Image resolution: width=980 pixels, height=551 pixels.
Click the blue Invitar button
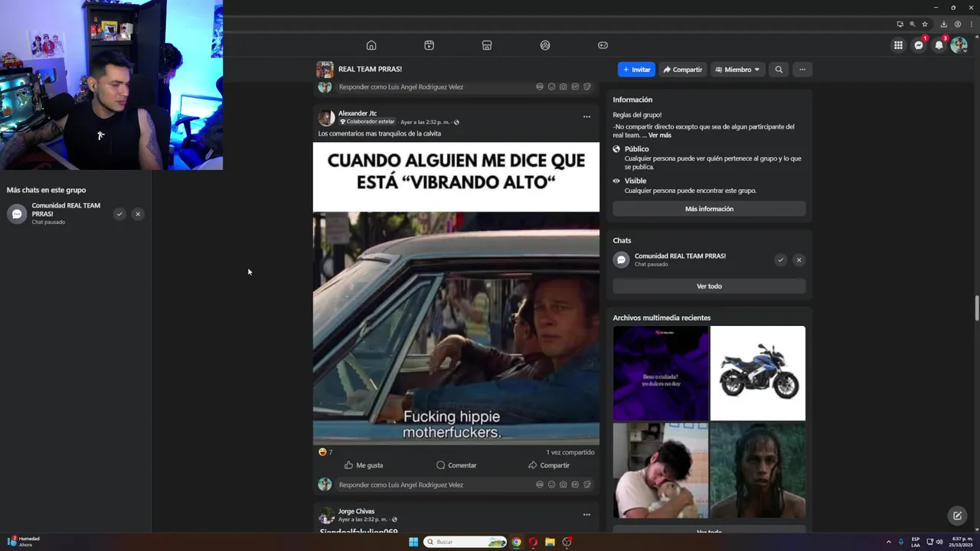[636, 70]
